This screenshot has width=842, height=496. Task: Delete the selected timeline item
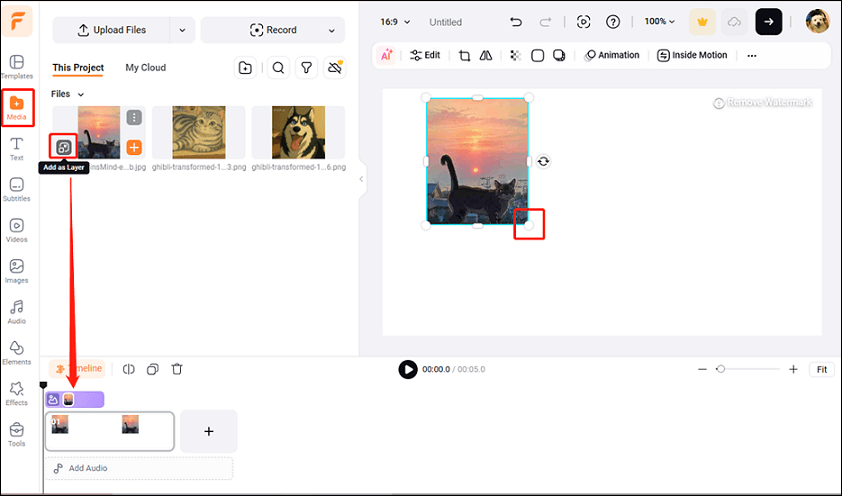[x=177, y=369]
